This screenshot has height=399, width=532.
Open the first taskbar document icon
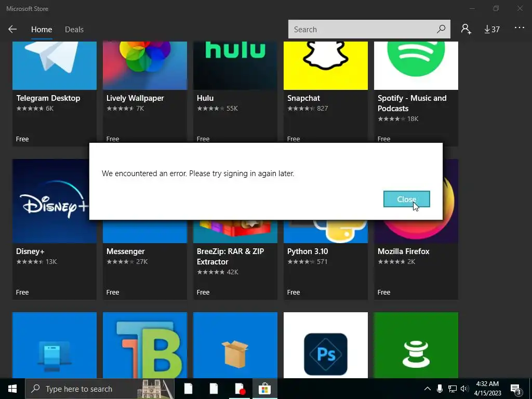click(188, 389)
